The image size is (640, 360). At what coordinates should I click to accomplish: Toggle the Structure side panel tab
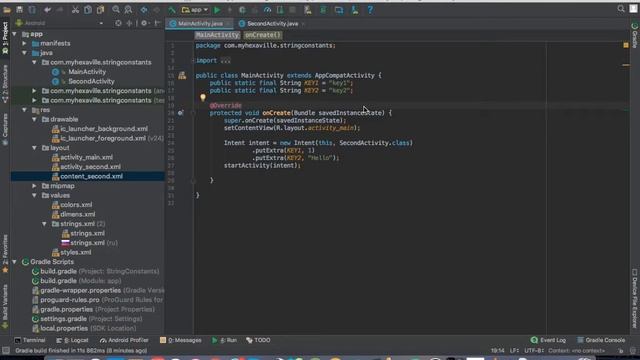(x=5, y=84)
